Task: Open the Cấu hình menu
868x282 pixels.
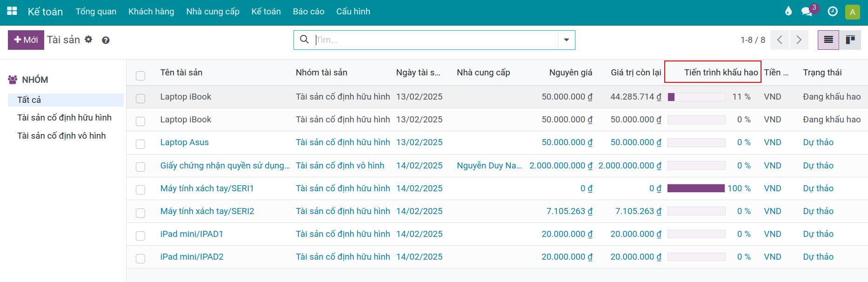Action: coord(353,12)
